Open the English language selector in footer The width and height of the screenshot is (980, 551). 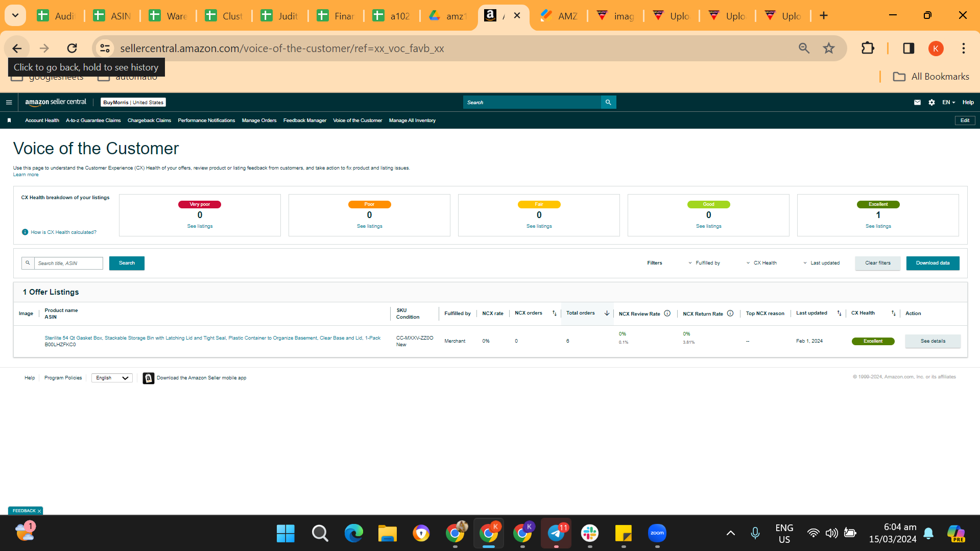coord(112,378)
